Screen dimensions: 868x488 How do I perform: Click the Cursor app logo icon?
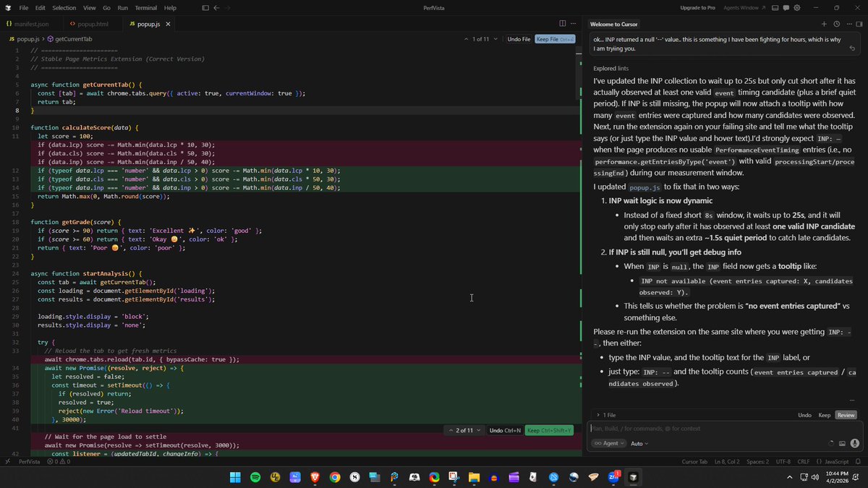7,7
